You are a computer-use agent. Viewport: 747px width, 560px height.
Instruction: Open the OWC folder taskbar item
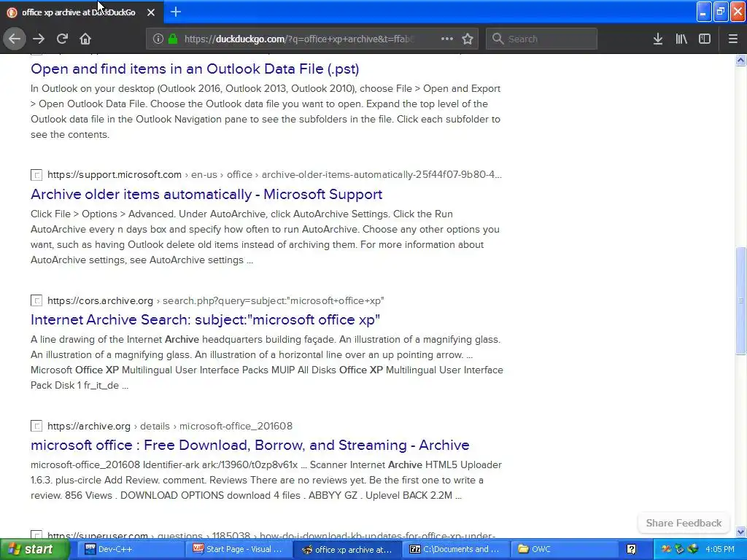click(565, 550)
